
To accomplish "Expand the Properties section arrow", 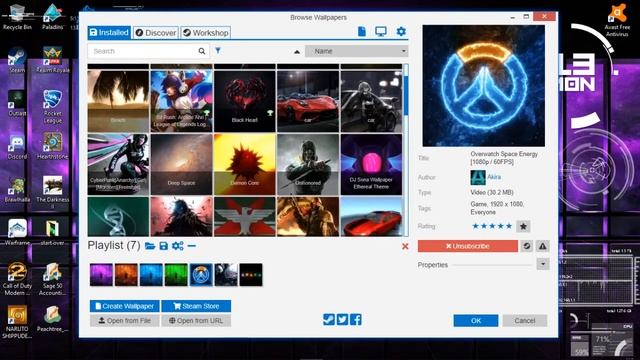I will click(x=543, y=264).
